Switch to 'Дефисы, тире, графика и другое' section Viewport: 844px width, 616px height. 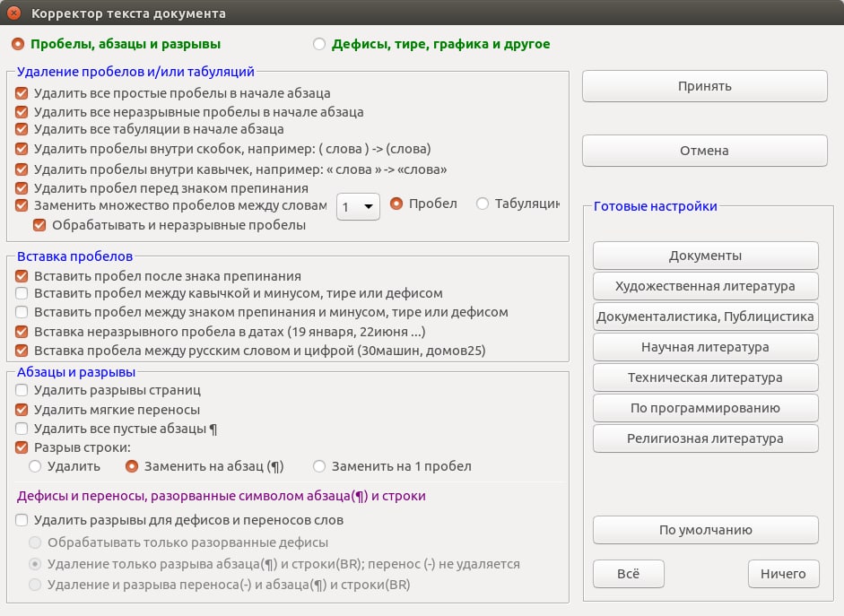319,43
